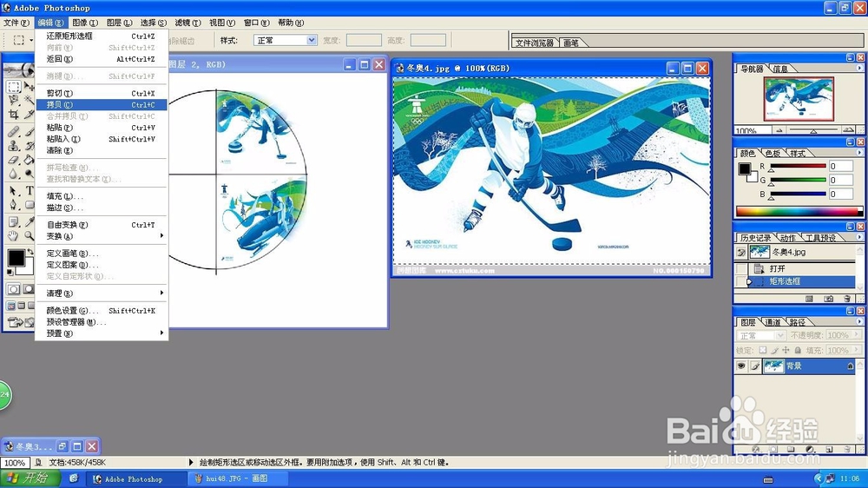
Task: Open Navigator panel options arrow
Action: click(859, 68)
